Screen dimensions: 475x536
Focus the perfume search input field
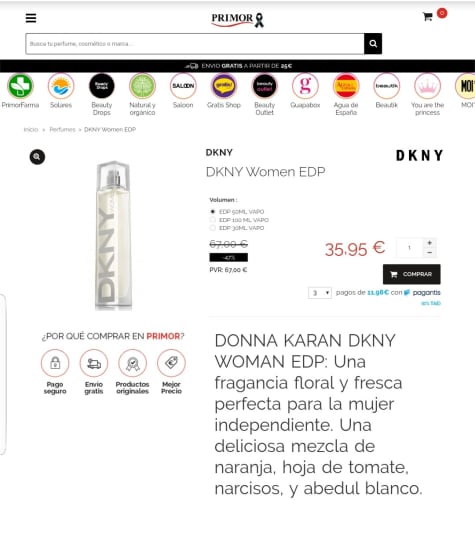195,44
